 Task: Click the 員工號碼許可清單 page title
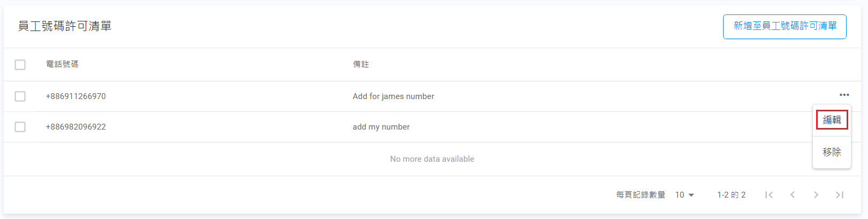pos(65,26)
